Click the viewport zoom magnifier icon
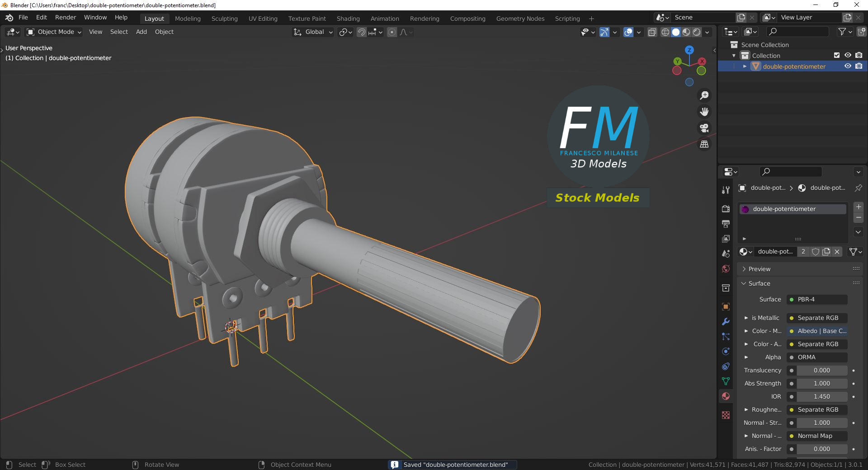Screen dimensions: 868x470 tap(704, 95)
